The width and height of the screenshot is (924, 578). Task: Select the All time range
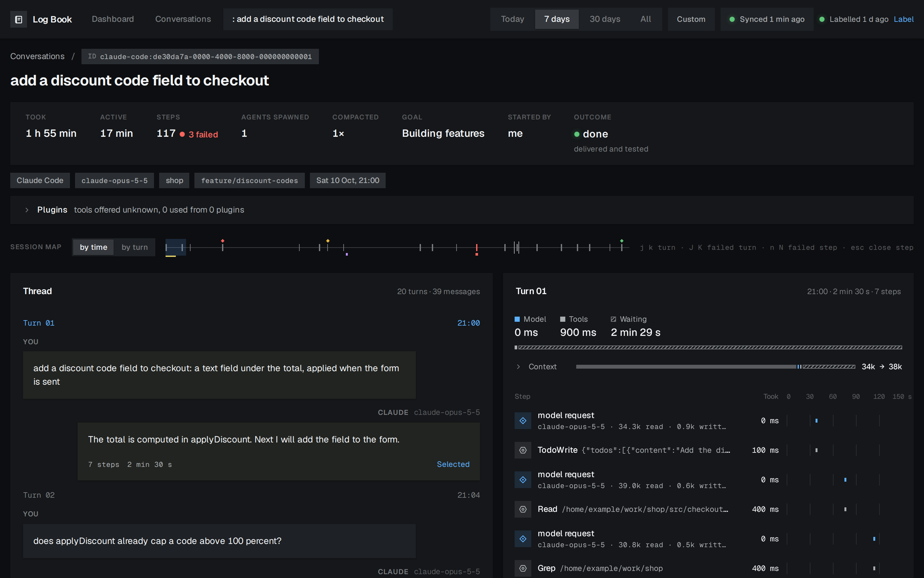[x=646, y=19]
